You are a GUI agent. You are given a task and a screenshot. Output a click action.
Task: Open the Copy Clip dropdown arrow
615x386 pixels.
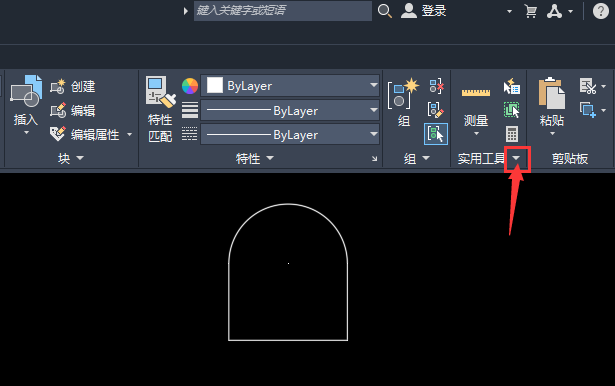[x=604, y=110]
